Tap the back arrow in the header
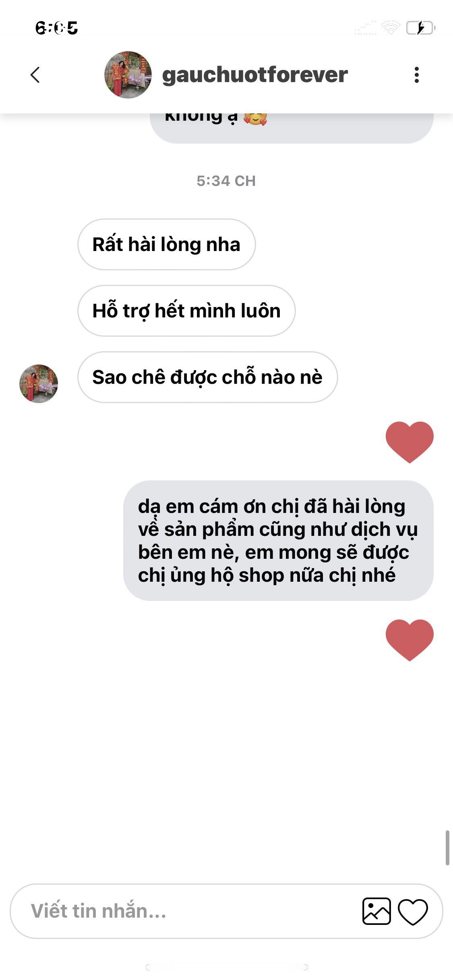Viewport: 453px width, 980px height. pos(35,75)
